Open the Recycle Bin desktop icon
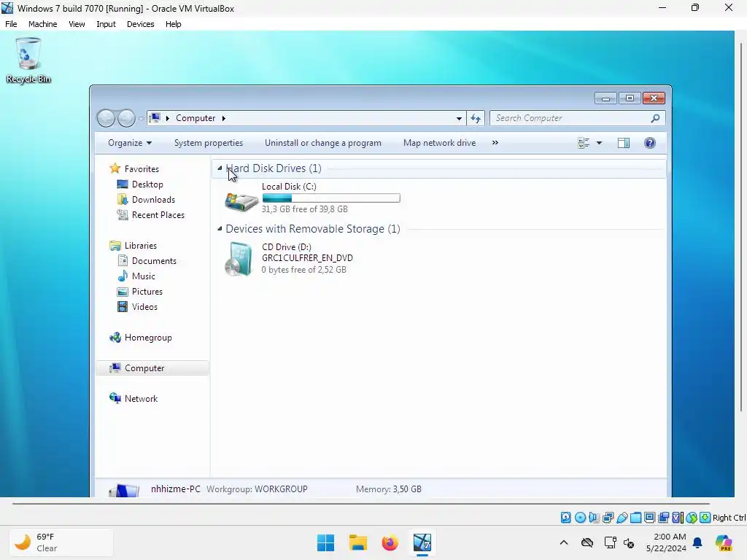This screenshot has height=560, width=747. (28, 61)
